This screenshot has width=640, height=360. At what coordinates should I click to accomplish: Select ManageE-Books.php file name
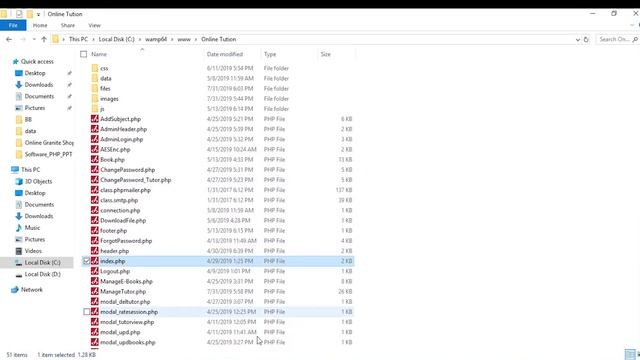(126, 281)
